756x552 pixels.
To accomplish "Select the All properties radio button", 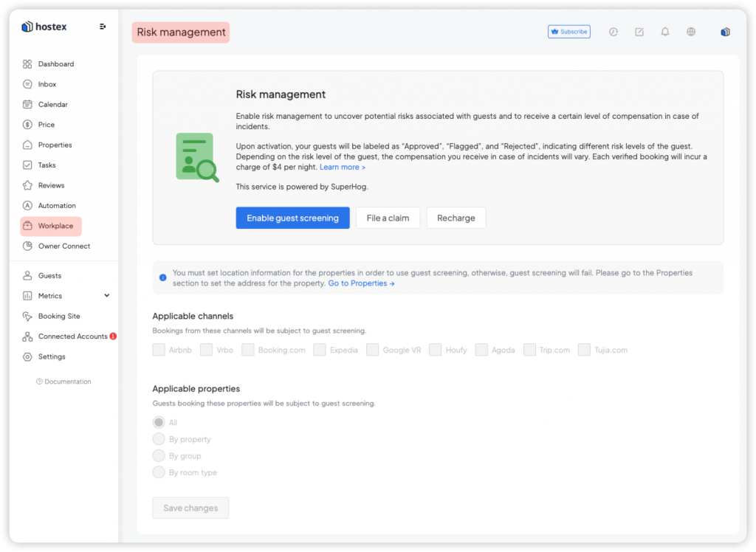I will pos(159,422).
